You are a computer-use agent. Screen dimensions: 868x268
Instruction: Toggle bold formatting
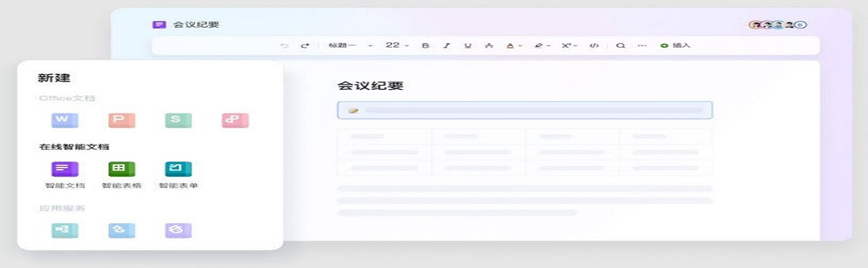click(x=425, y=46)
